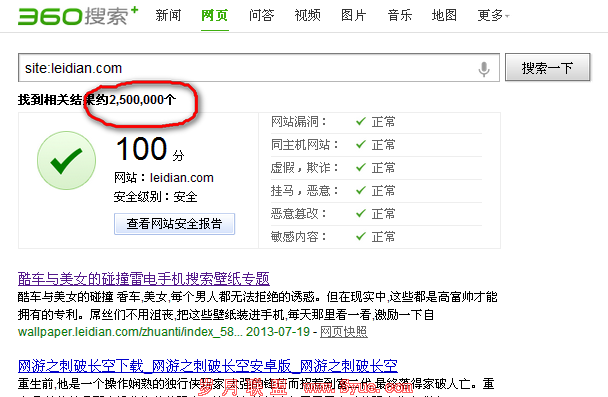The height and width of the screenshot is (397, 608).
Task: Click the 100 分 safety score
Action: pyautogui.click(x=150, y=149)
